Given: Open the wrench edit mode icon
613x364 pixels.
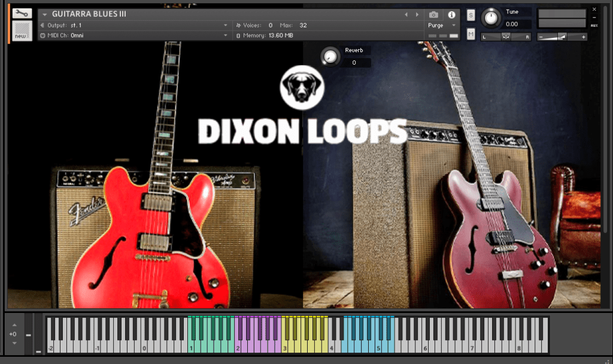Looking at the screenshot, I should [x=22, y=14].
